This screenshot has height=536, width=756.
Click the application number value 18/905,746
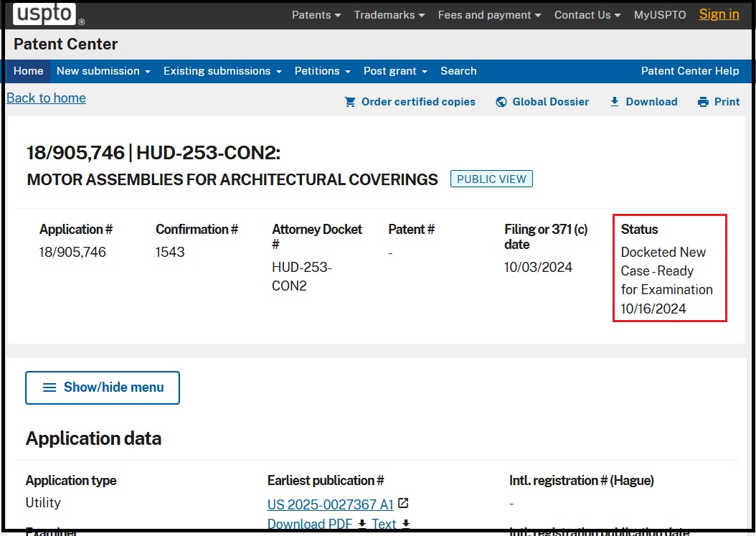73,252
